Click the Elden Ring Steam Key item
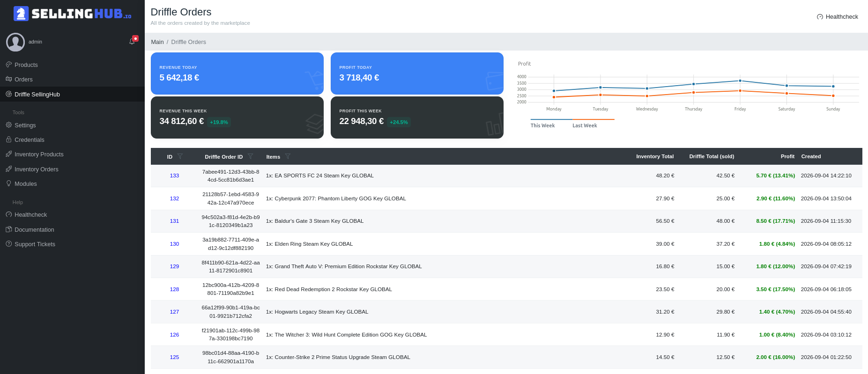Image resolution: width=868 pixels, height=374 pixels. tap(309, 244)
